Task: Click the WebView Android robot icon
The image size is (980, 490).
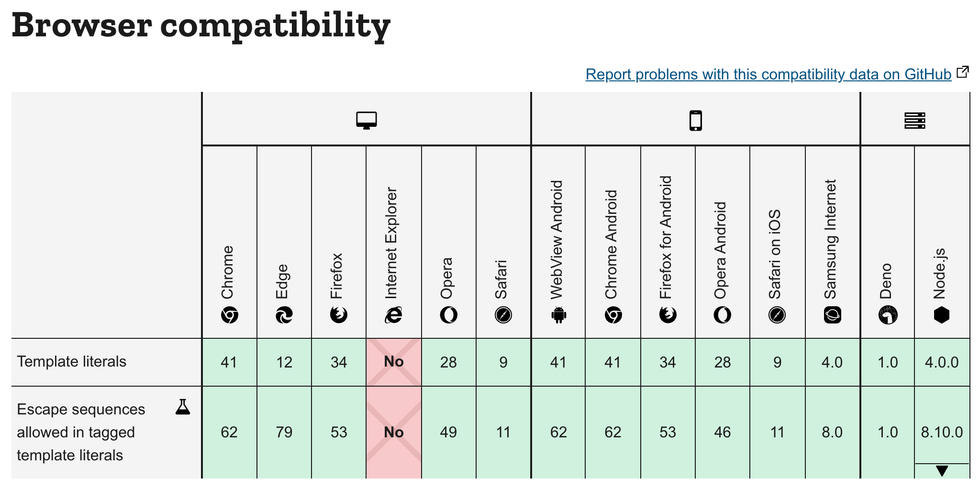Action: [x=558, y=315]
